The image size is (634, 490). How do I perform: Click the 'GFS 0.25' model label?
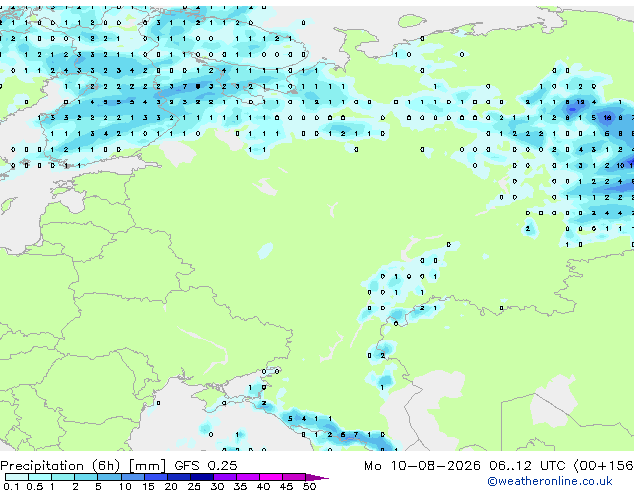click(x=206, y=466)
